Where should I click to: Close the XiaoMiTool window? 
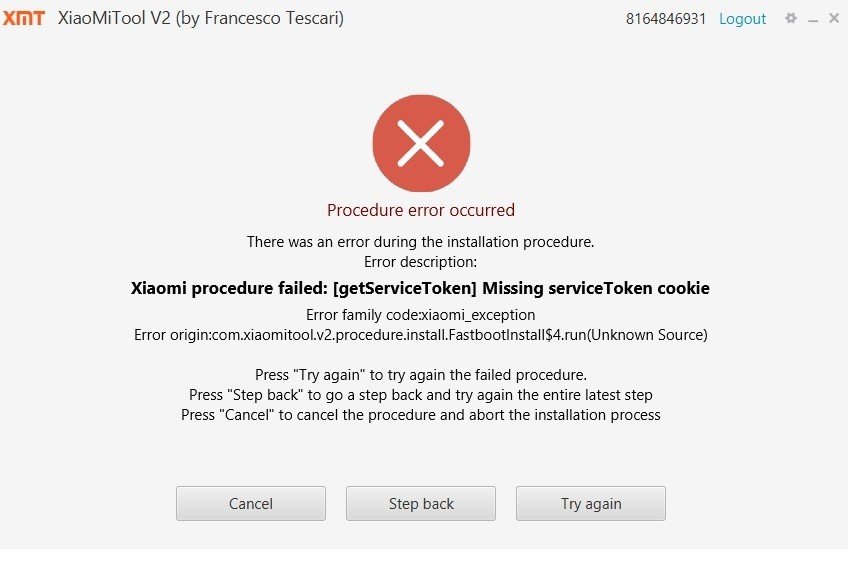[x=834, y=18]
